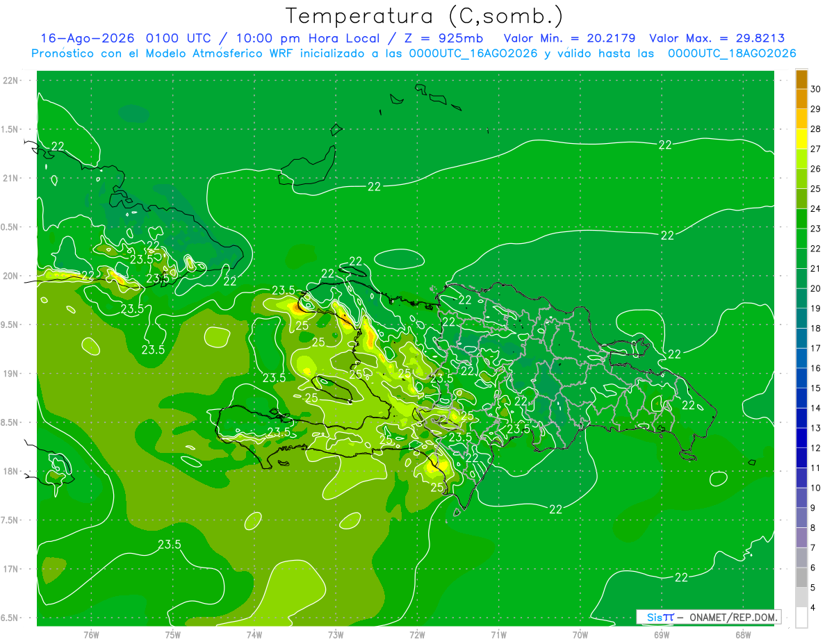Click the 'SisTT - ONAMET/REP.DOM.' credit label

pyautogui.click(x=710, y=617)
